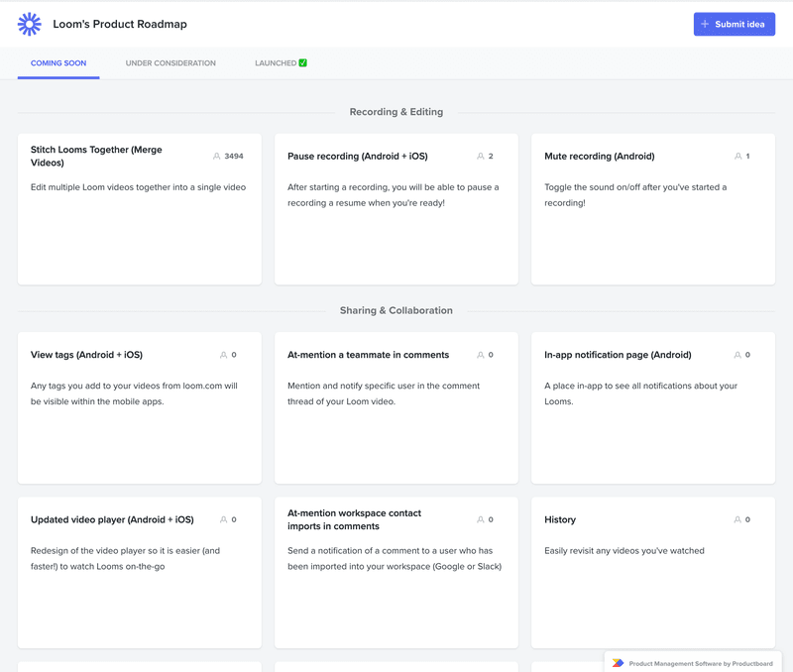Open the View tags (Android + iOS) title
Screen dimensions: 793x672
click(x=86, y=355)
